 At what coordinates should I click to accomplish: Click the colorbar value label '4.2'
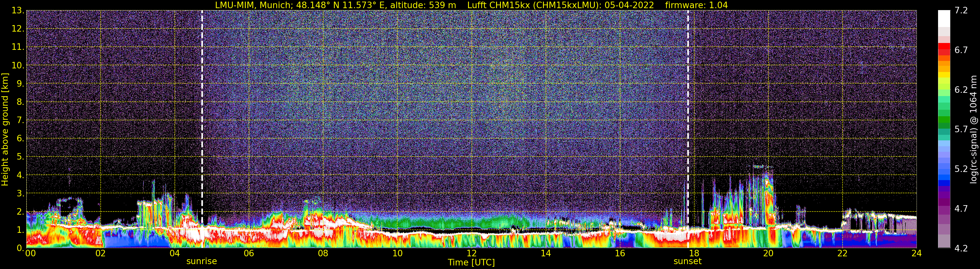pyautogui.click(x=961, y=248)
